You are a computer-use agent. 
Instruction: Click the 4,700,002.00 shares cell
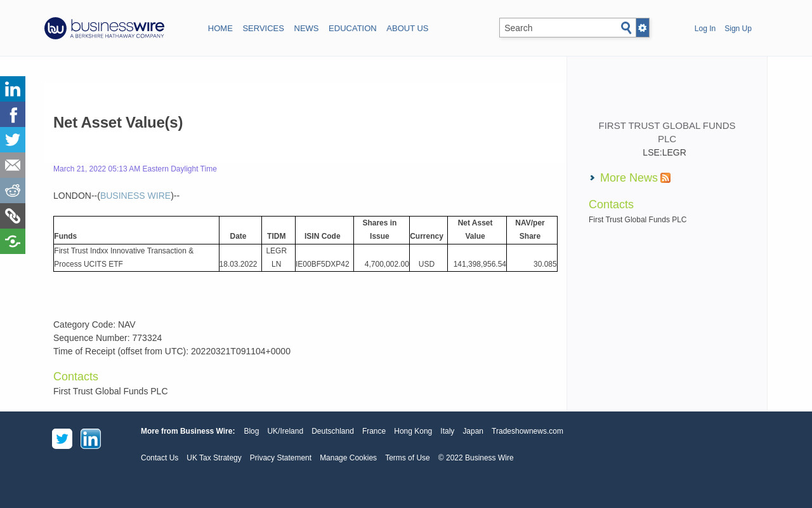click(381, 258)
